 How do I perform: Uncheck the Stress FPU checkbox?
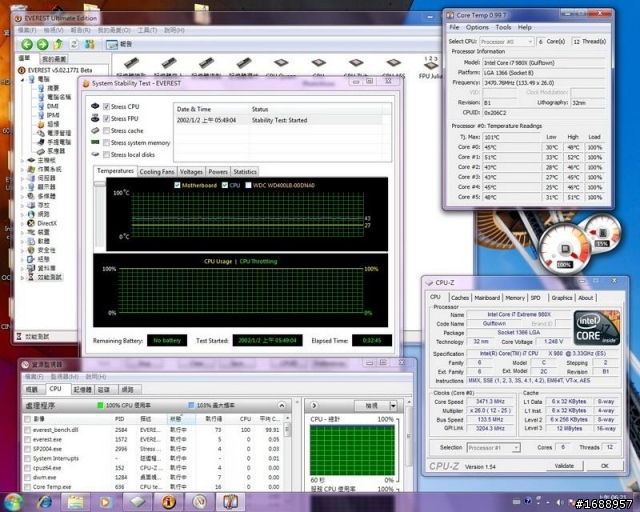107,119
